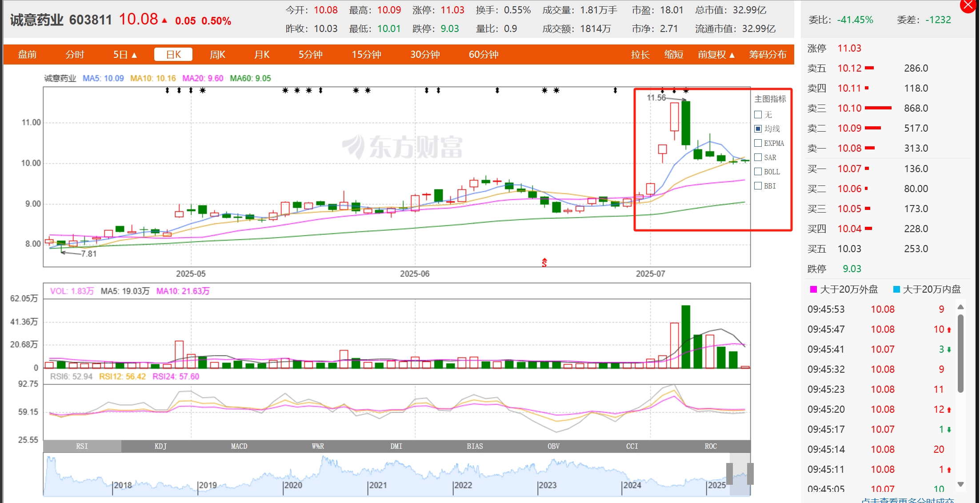980x503 pixels.
Task: Select the 日K daily candlestick tab
Action: 173,54
